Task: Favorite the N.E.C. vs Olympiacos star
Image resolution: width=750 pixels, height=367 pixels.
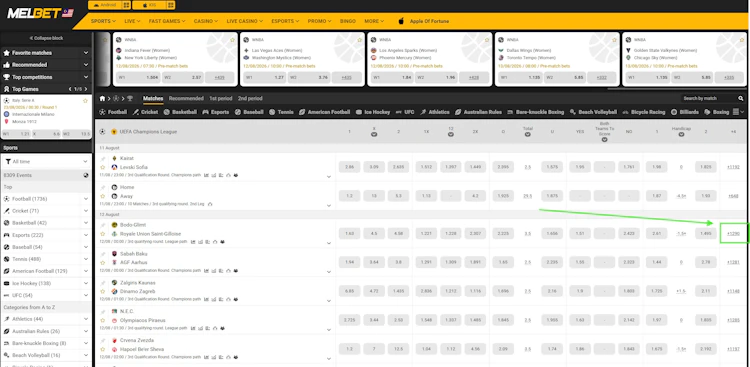Action: coord(102,320)
